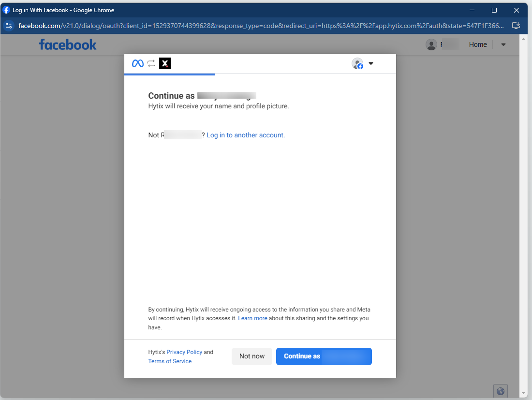Go to Home in Facebook header
Image resolution: width=532 pixels, height=400 pixels.
pyautogui.click(x=478, y=44)
